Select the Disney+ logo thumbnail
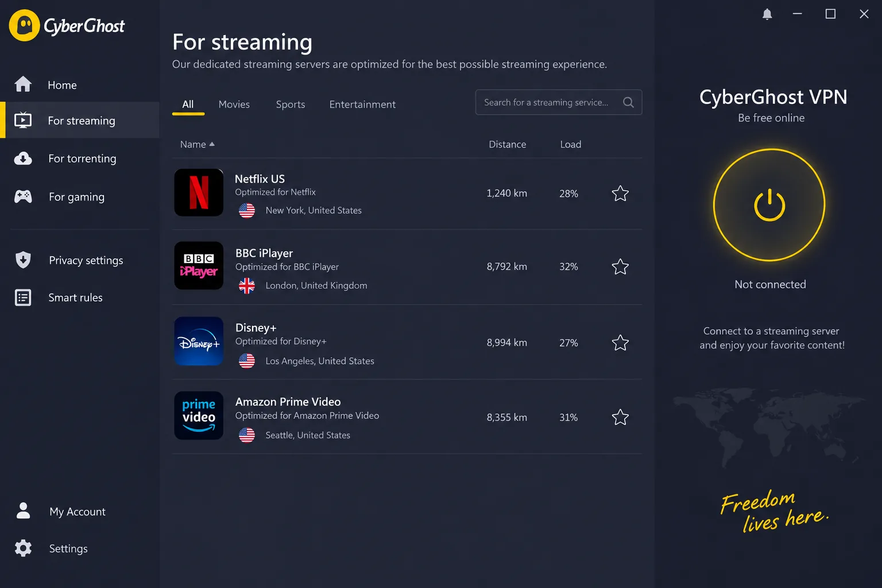Image resolution: width=882 pixels, height=588 pixels. coord(199,341)
